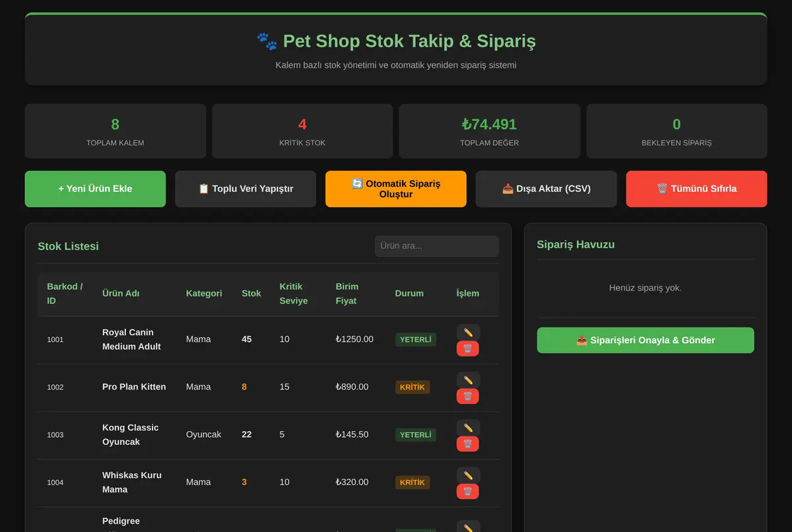Image resolution: width=792 pixels, height=532 pixels.
Task: Click KRİTİK badge in Pro Plan Kitten row
Action: (412, 387)
